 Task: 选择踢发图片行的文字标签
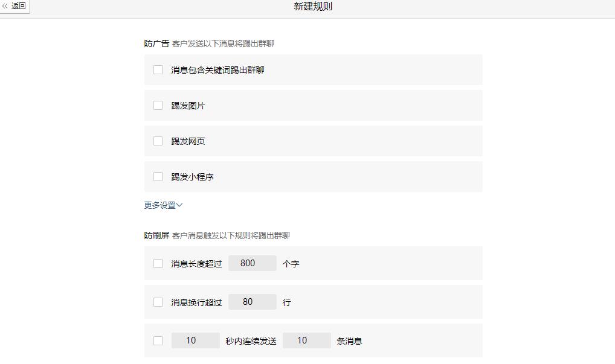pos(188,105)
